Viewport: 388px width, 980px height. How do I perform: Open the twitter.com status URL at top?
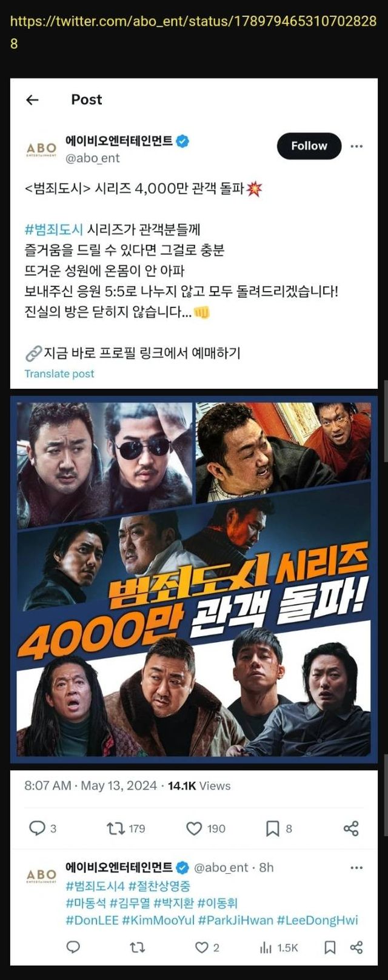click(x=193, y=32)
